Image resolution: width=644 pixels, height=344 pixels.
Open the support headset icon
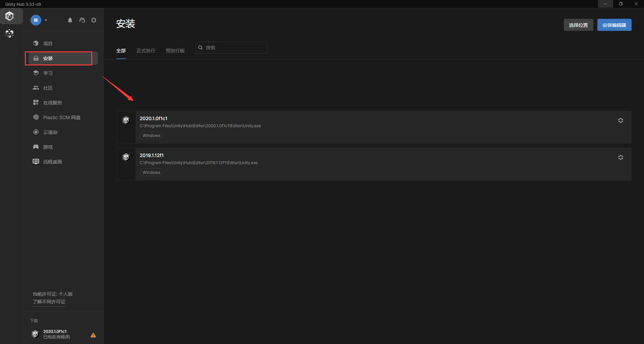(82, 20)
